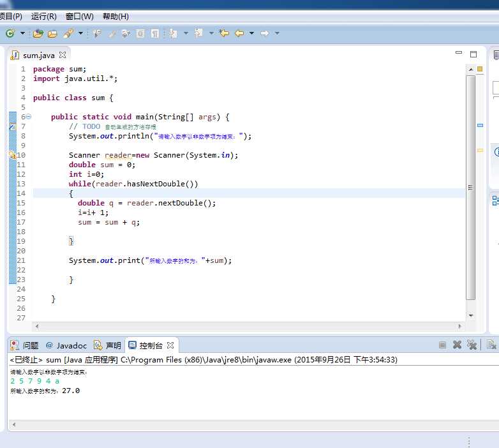Click the "import java.util.*;" code line
The width and height of the screenshot is (499, 448).
click(x=75, y=78)
